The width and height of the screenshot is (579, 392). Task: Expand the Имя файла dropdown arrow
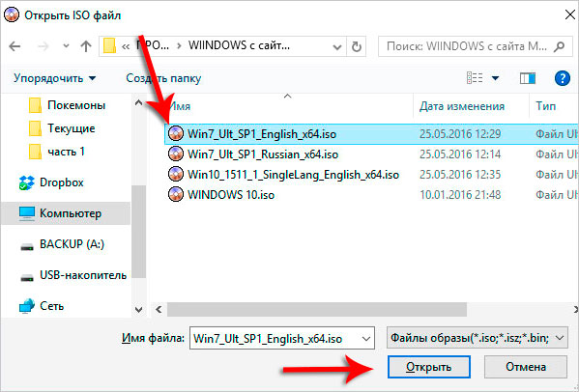pos(366,339)
